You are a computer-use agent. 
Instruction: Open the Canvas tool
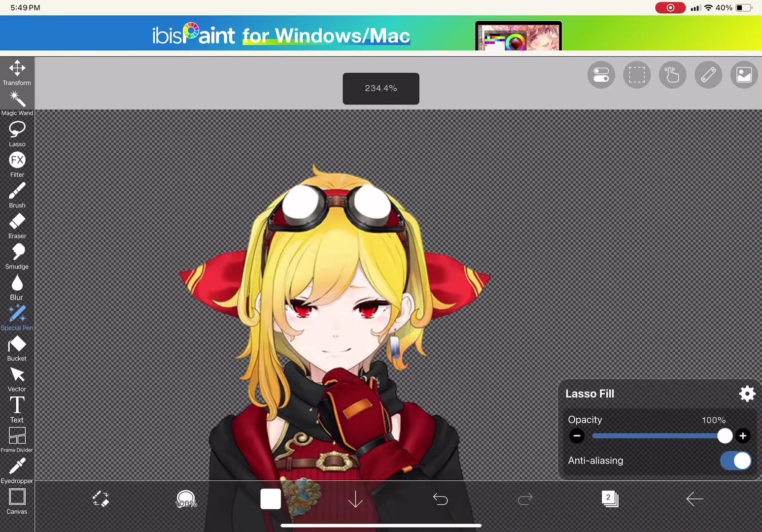click(x=17, y=501)
